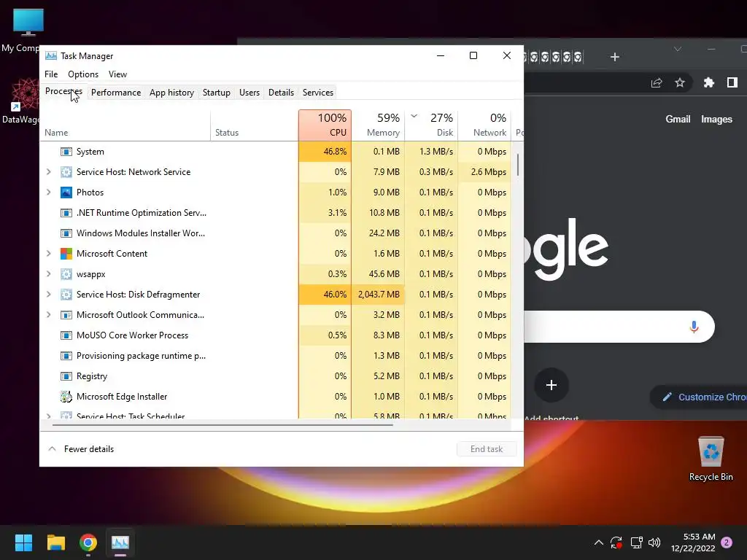Click the Chrome extensions puzzle icon
This screenshot has width=747, height=560.
click(709, 82)
